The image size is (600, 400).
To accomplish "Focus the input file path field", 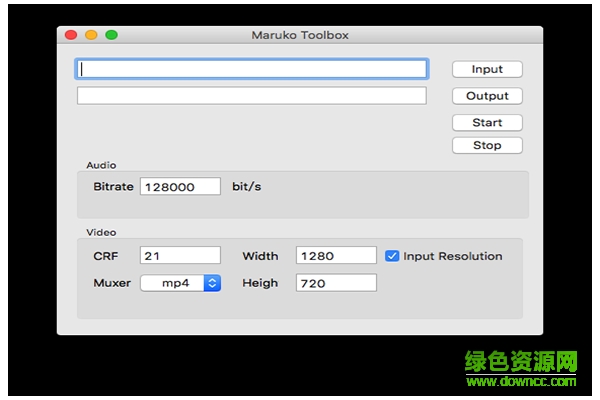I will pyautogui.click(x=252, y=69).
